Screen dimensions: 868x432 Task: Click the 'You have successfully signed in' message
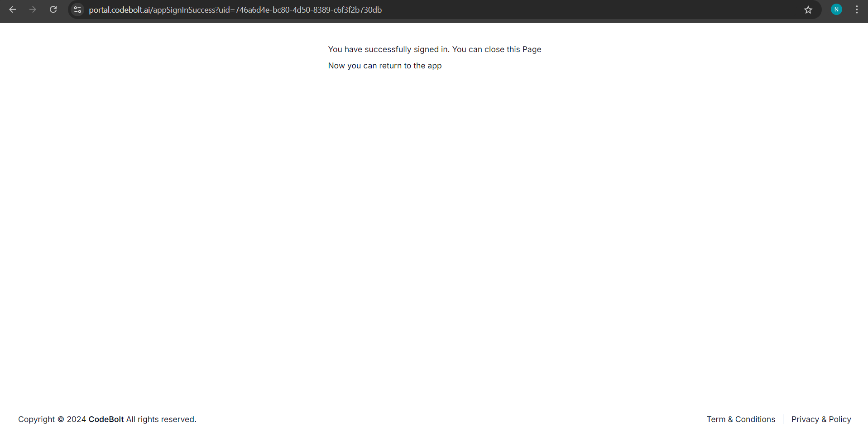click(435, 49)
